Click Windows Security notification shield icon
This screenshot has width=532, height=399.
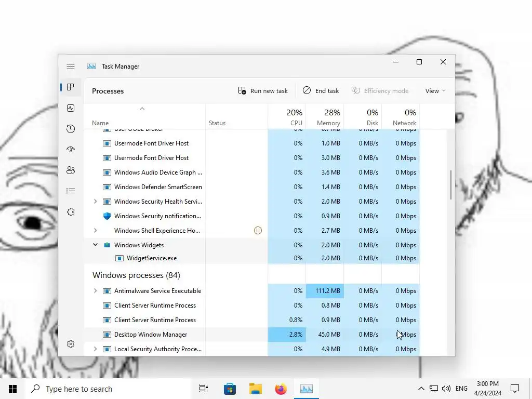pos(107,216)
